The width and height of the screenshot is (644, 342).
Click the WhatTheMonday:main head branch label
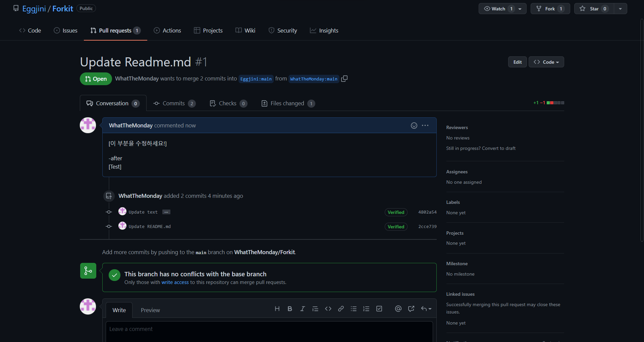[x=314, y=79]
